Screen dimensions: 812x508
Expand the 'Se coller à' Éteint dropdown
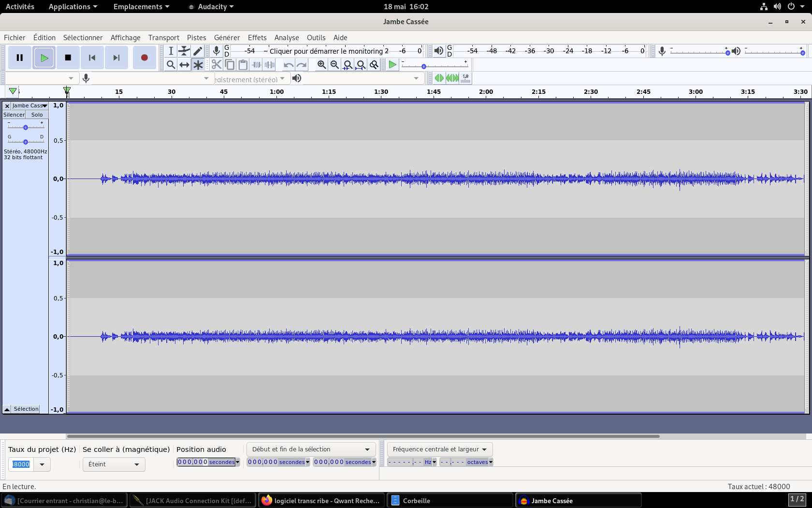[114, 464]
